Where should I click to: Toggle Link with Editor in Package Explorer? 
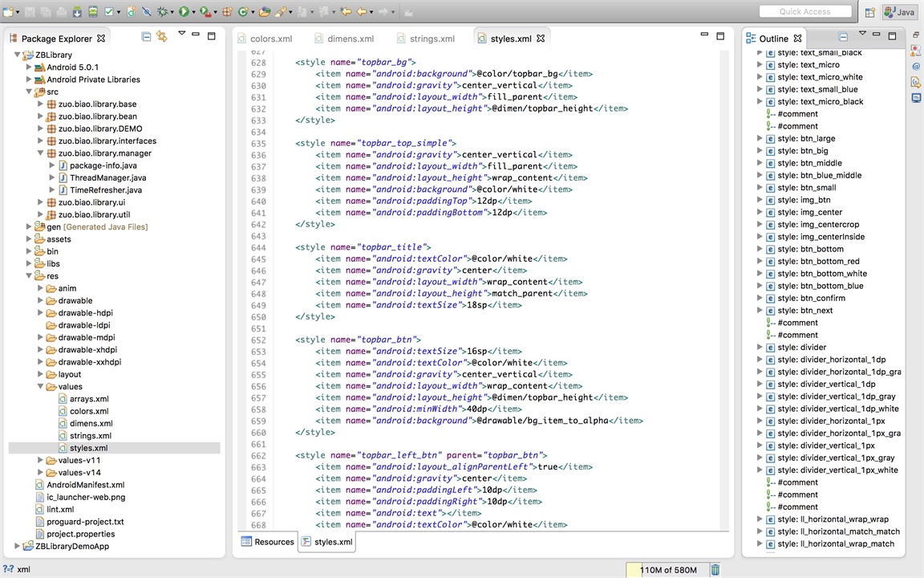click(161, 37)
